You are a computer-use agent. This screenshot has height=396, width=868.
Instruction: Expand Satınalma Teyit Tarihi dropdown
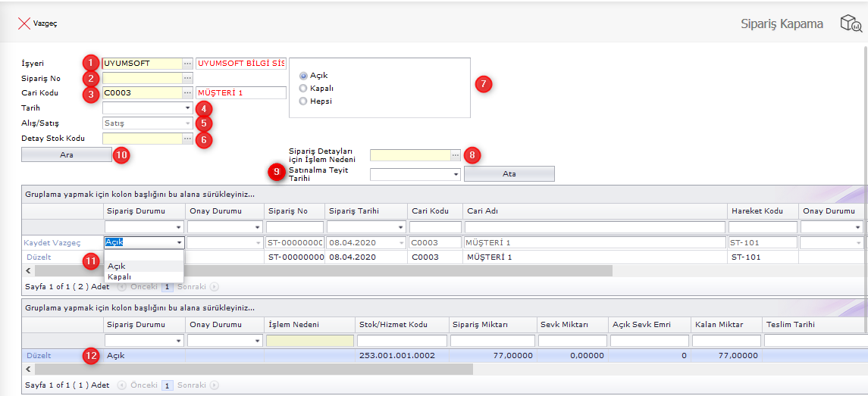click(x=456, y=174)
